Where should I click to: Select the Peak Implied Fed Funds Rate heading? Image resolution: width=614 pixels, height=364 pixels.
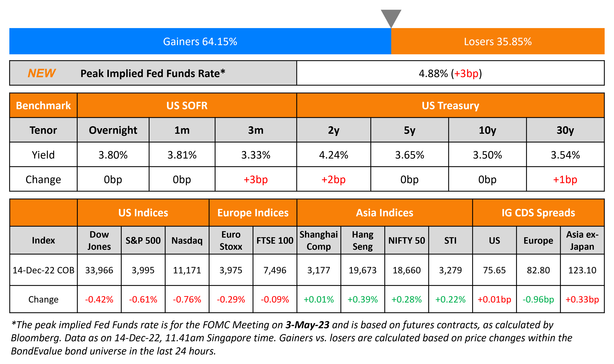(152, 73)
